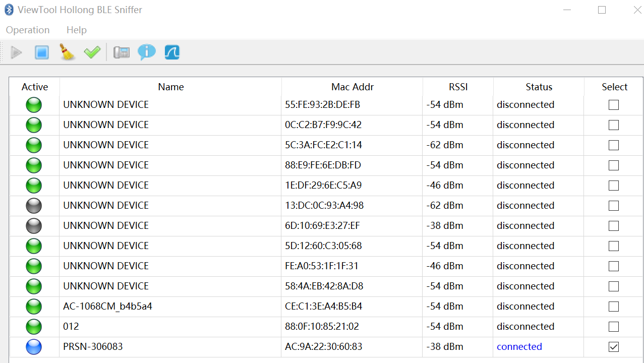Click green indicator for FE:A0:53:1F:1F:31
The image size is (644, 363).
[34, 266]
